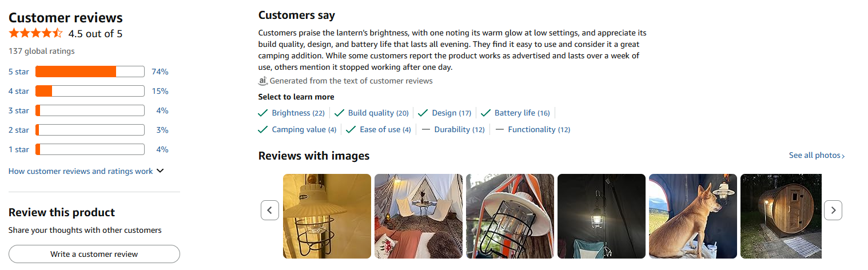Click the star rating icons
The image size is (868, 270).
35,33
